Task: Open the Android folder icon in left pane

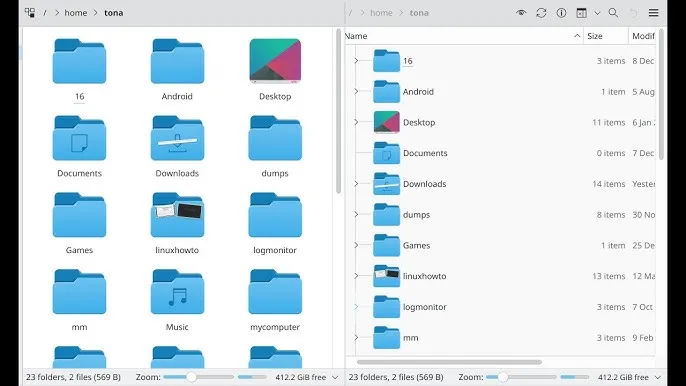Action: [x=177, y=61]
